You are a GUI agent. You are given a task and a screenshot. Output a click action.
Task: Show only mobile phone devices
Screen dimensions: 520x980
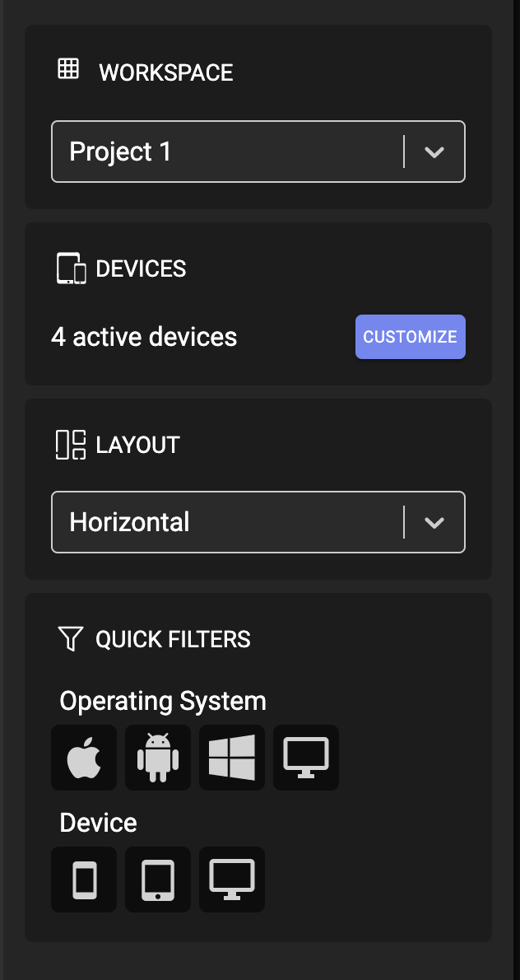click(x=84, y=880)
